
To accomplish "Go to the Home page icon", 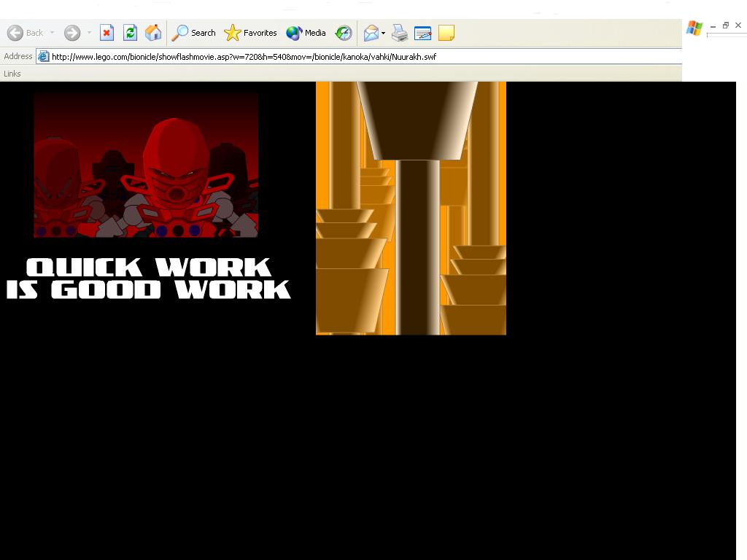I will point(153,33).
